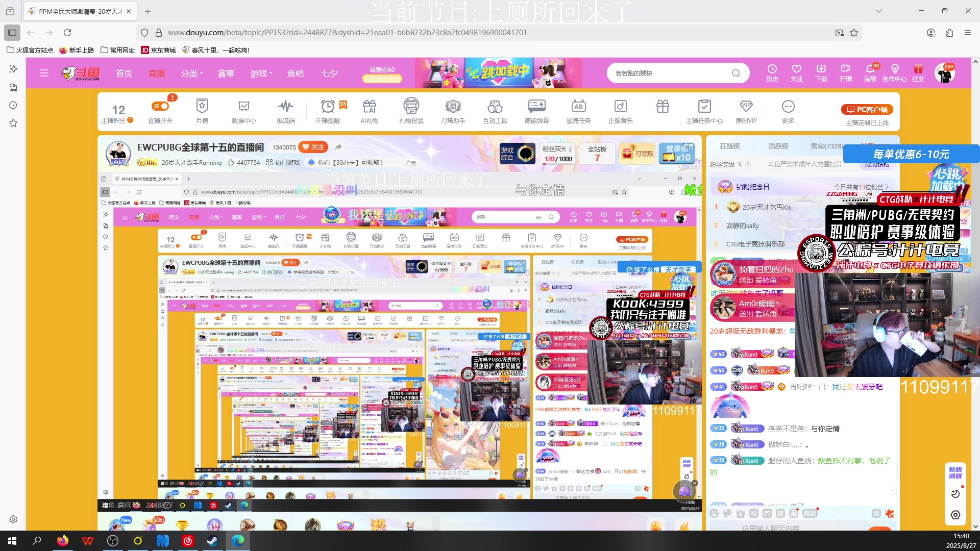The height and width of the screenshot is (551, 980).
Task: Open Steam from the Windows taskbar
Action: 213,541
